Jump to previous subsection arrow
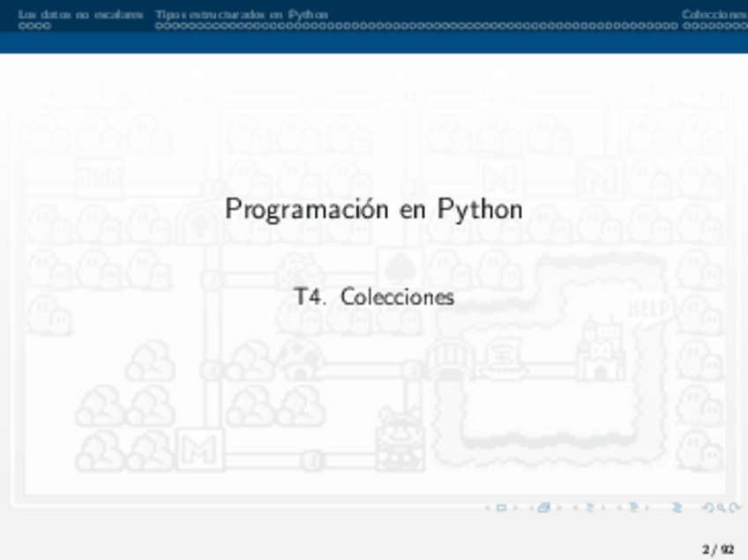Image resolution: width=748 pixels, height=560 pixels. point(576,507)
